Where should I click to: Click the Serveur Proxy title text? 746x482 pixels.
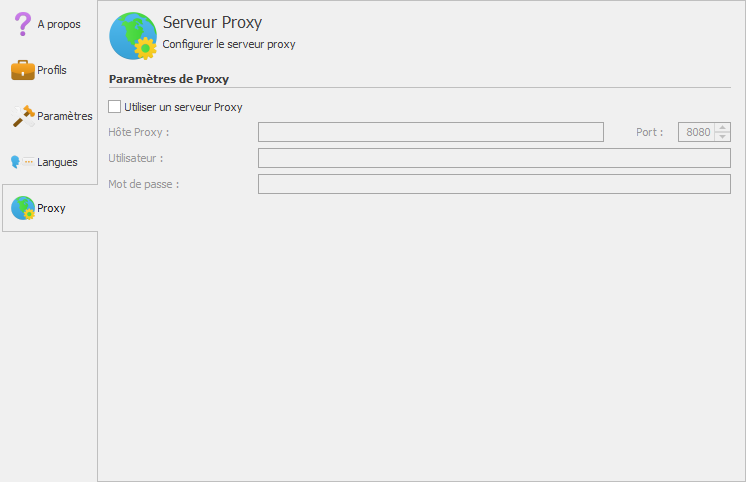[212, 23]
